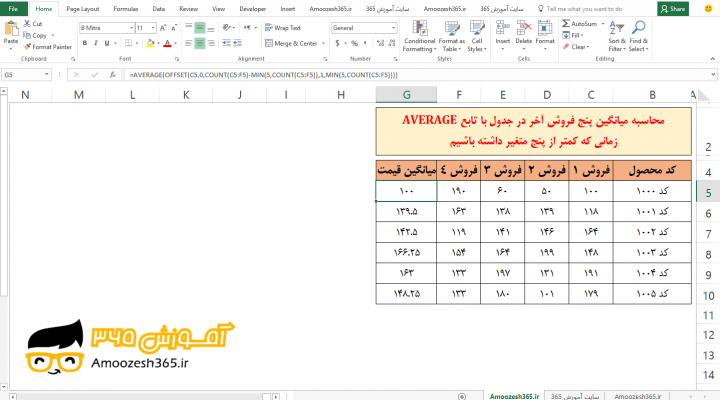The image size is (720, 400).
Task: Apply Accounting Number Format dollar icon
Action: point(338,43)
